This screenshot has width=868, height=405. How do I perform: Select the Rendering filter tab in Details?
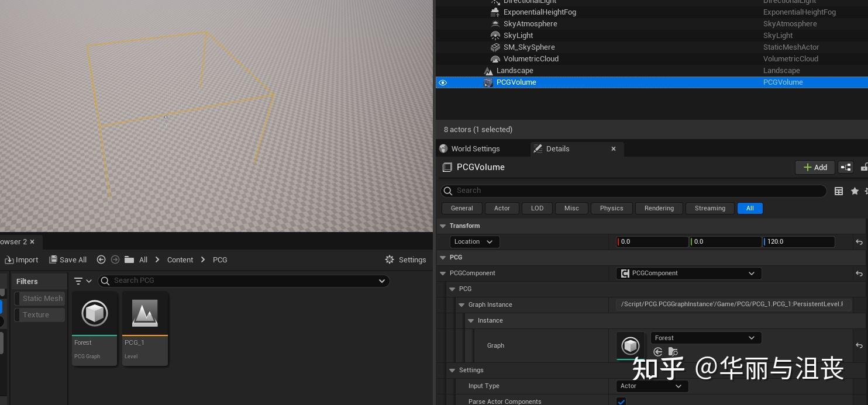[659, 208]
